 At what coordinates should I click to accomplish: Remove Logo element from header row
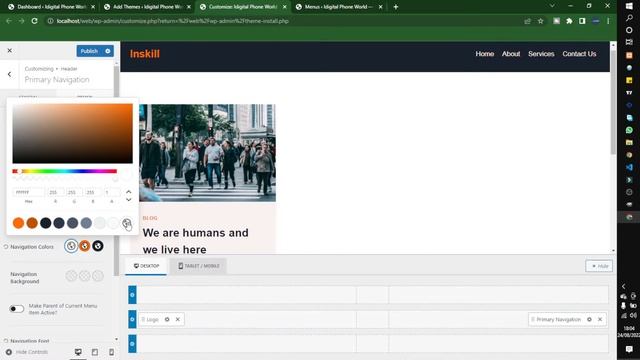(x=178, y=320)
